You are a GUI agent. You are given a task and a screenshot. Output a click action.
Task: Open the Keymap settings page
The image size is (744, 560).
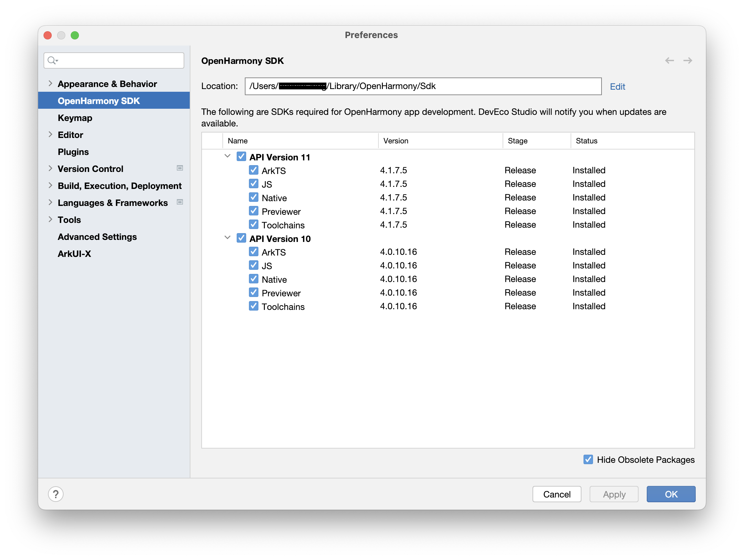coord(75,118)
